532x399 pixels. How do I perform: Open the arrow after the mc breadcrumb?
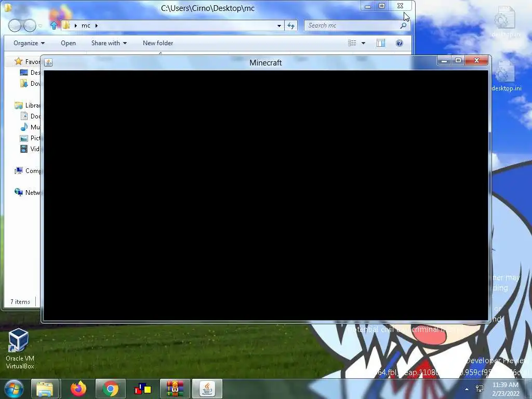tap(96, 25)
